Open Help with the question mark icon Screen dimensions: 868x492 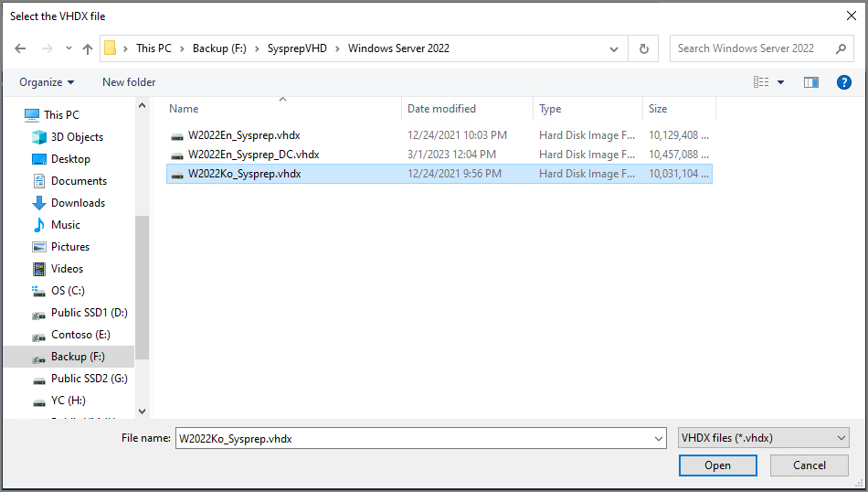point(843,82)
